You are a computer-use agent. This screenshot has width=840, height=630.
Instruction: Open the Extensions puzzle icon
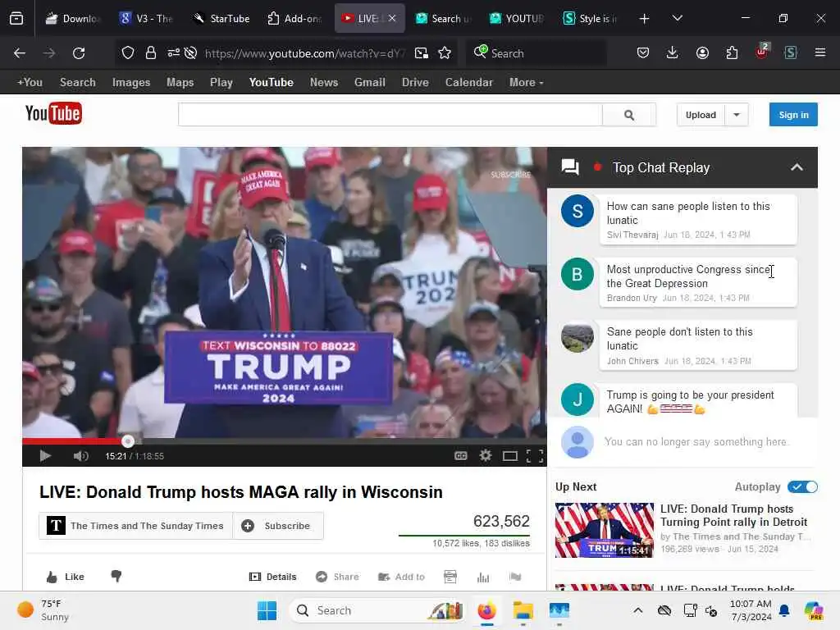point(732,53)
